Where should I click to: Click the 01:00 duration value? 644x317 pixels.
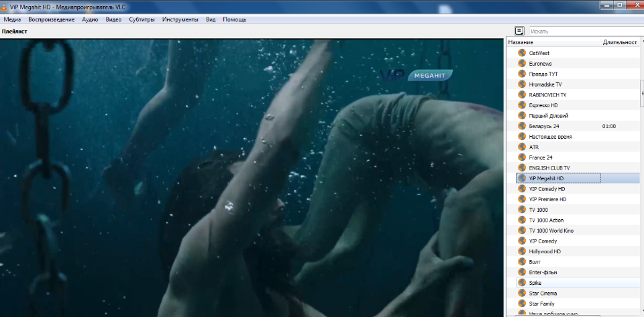[x=609, y=126]
